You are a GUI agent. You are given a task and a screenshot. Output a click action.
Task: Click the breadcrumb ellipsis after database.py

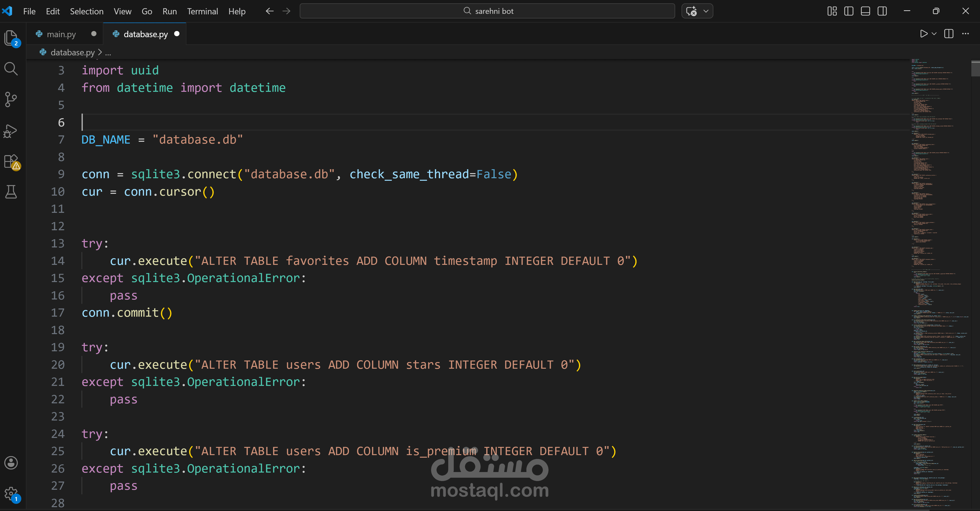108,53
